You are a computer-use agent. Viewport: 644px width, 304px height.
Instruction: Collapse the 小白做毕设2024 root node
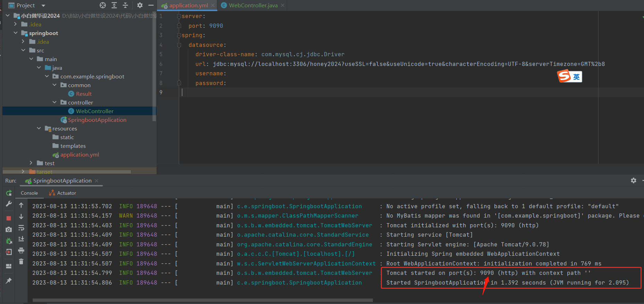click(x=8, y=16)
